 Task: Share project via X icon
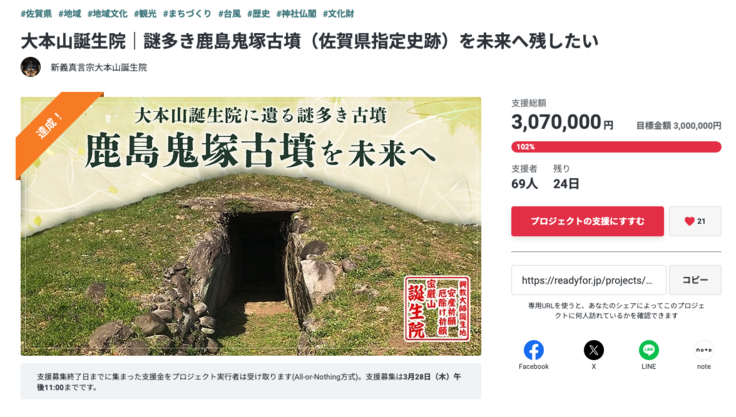[593, 350]
